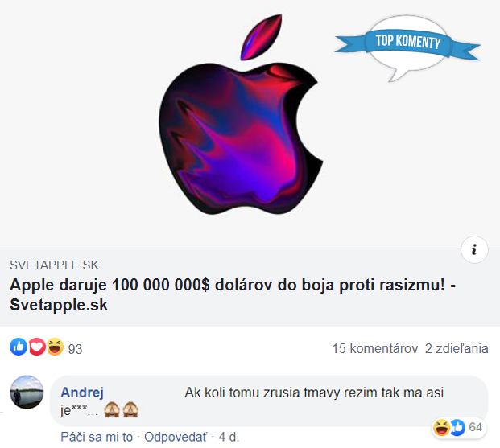Click the laughing emoji on the comment reactions
This screenshot has height=448, width=500.
(441, 428)
